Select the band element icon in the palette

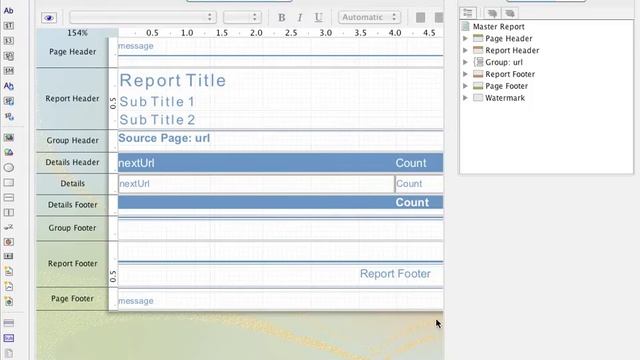(x=9, y=323)
